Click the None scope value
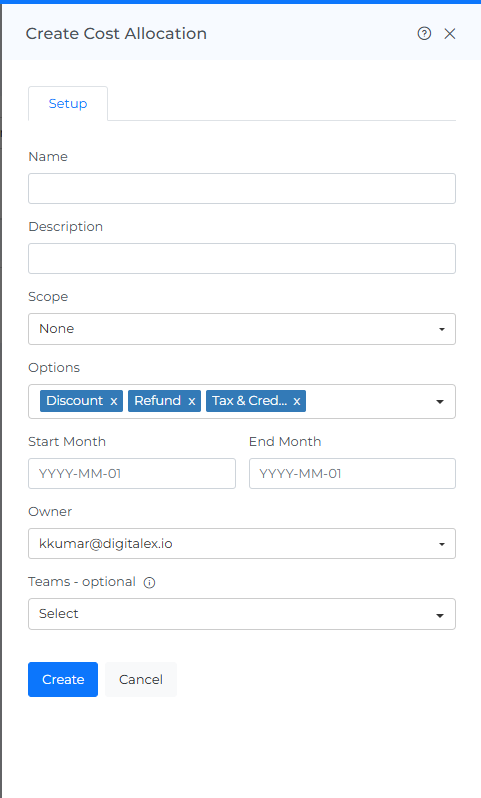481x798 pixels. pos(56,329)
